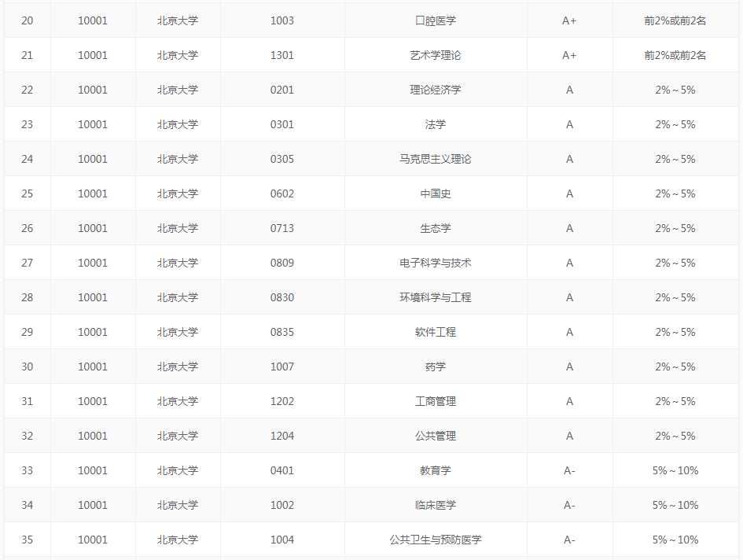Select 北京大学 in row 34
This screenshot has width=743, height=560.
click(178, 505)
